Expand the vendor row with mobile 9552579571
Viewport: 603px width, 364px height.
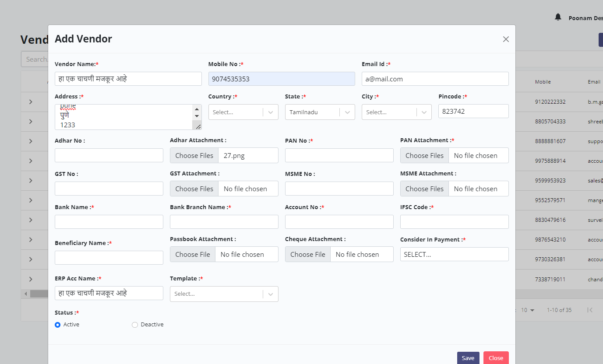[x=31, y=200]
